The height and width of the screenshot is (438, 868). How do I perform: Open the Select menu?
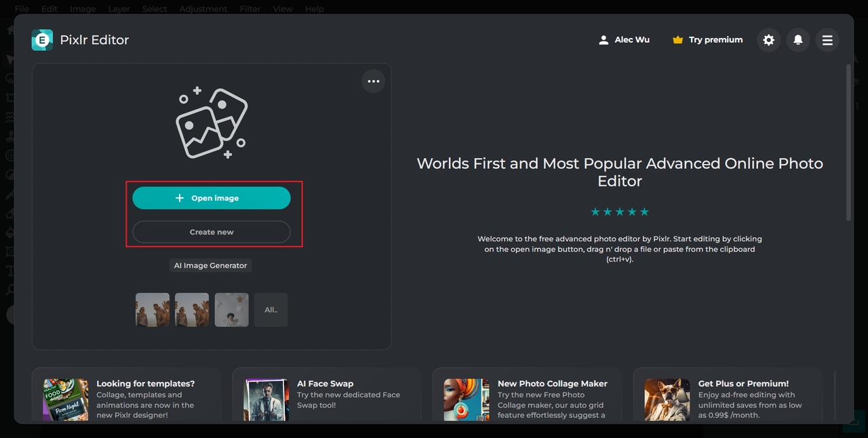point(155,9)
